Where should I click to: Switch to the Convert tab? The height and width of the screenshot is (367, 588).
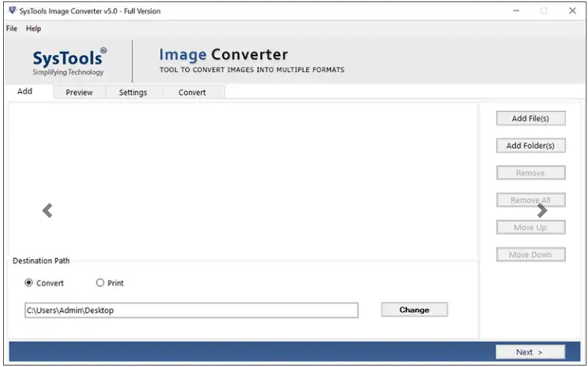192,92
